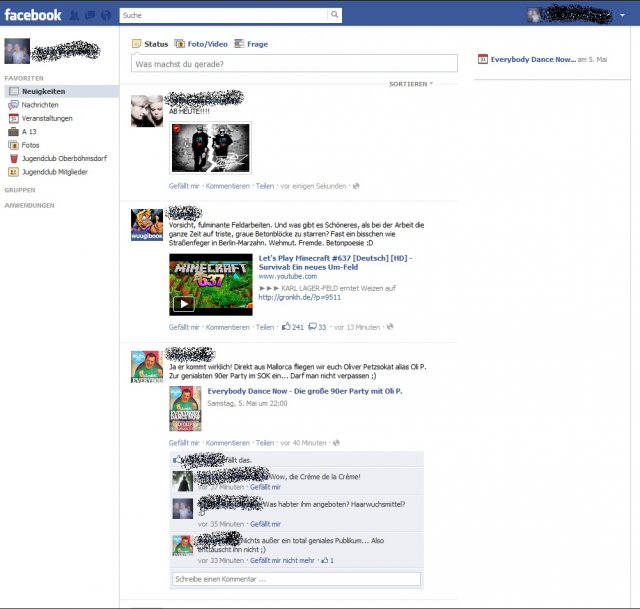
Task: Click the A 13 briefcase icon
Action: (13, 131)
